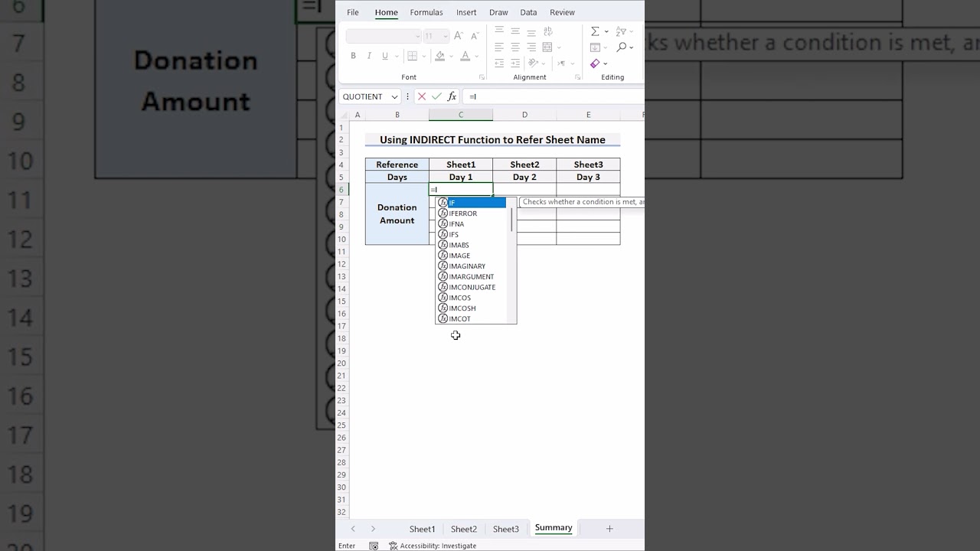The width and height of the screenshot is (980, 551).
Task: Toggle Italic formatting
Action: coord(369,56)
